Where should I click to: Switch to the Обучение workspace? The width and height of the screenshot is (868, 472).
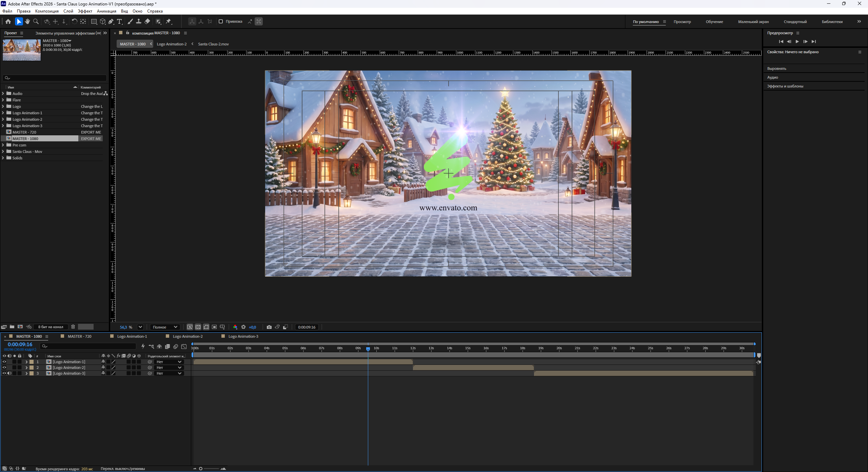(714, 22)
